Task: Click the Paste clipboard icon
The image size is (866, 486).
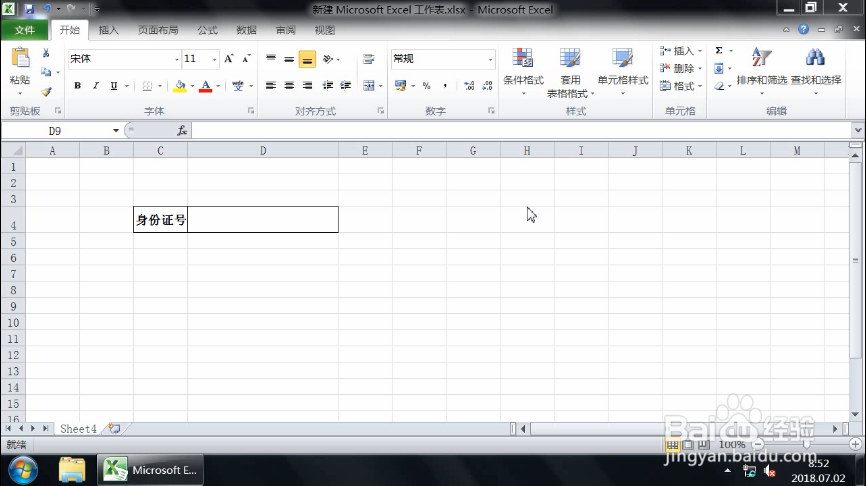Action: pyautogui.click(x=20, y=59)
